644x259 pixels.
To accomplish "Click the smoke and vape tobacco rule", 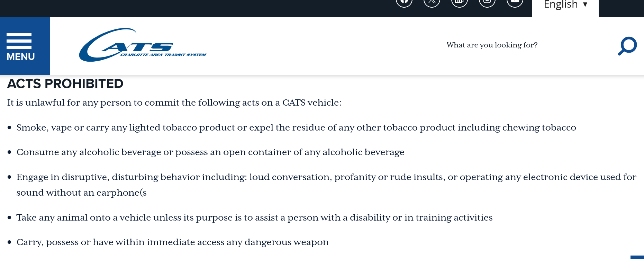I will [296, 128].
